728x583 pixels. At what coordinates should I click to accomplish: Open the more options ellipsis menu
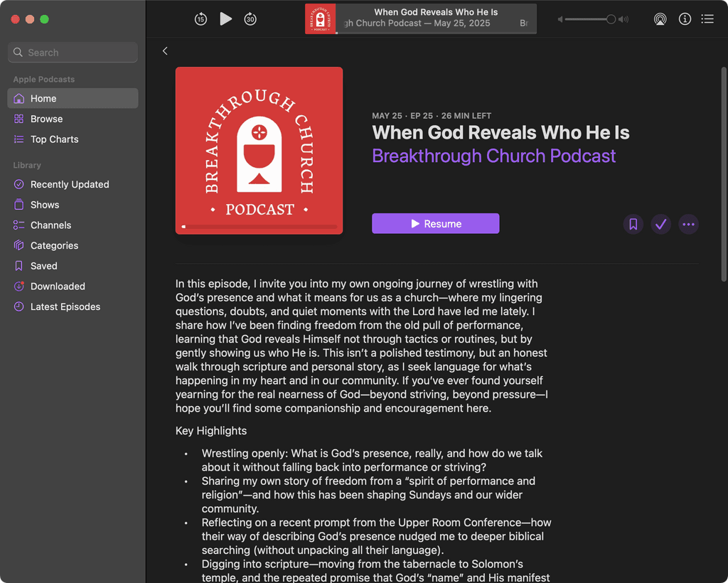pyautogui.click(x=688, y=224)
